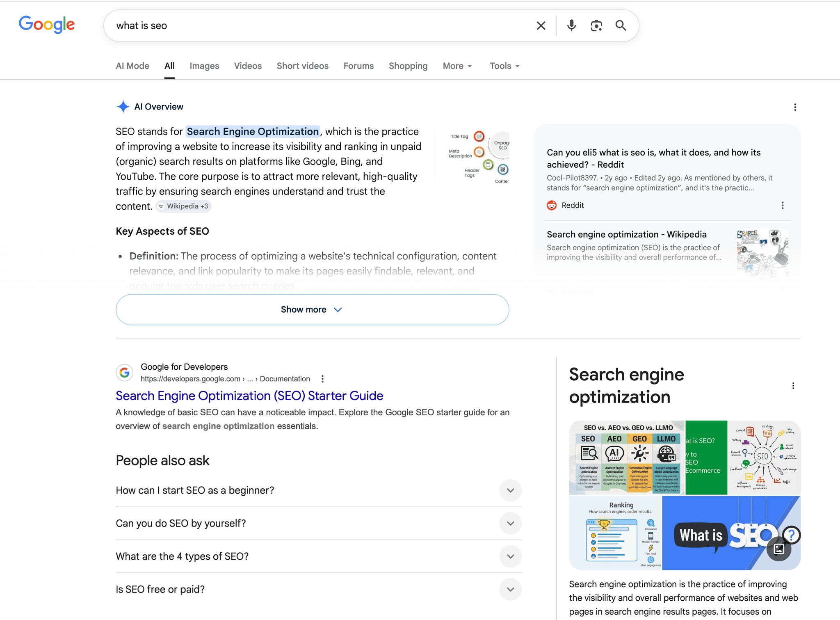
Task: Open the Shopping tab
Action: click(408, 66)
